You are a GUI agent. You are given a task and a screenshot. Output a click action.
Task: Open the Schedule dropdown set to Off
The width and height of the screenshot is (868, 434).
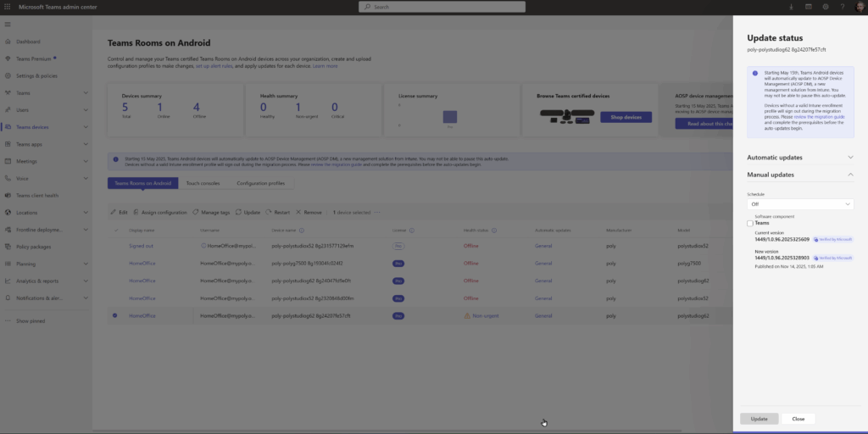(800, 204)
